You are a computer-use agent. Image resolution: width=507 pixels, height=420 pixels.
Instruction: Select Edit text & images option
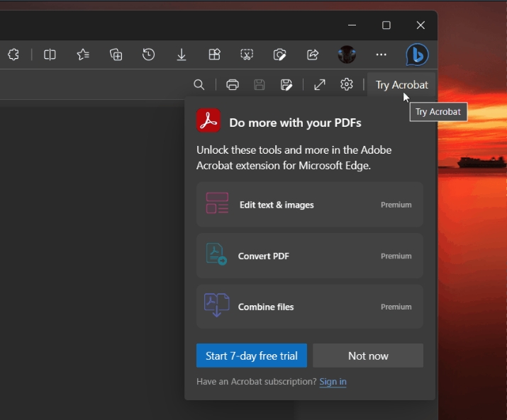310,205
